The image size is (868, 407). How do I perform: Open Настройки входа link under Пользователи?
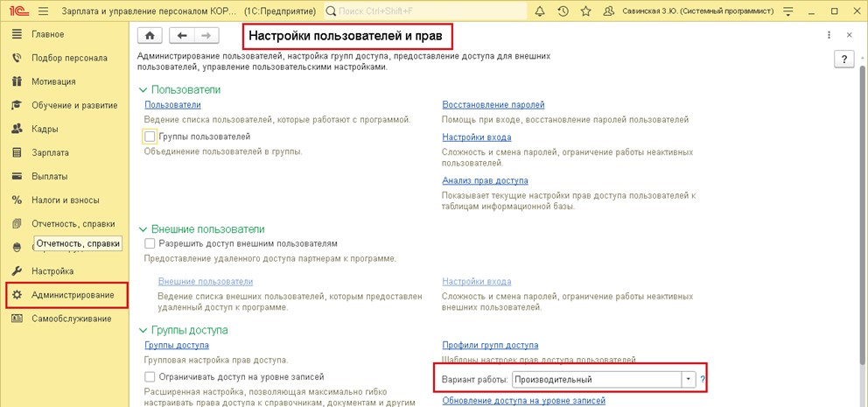477,137
